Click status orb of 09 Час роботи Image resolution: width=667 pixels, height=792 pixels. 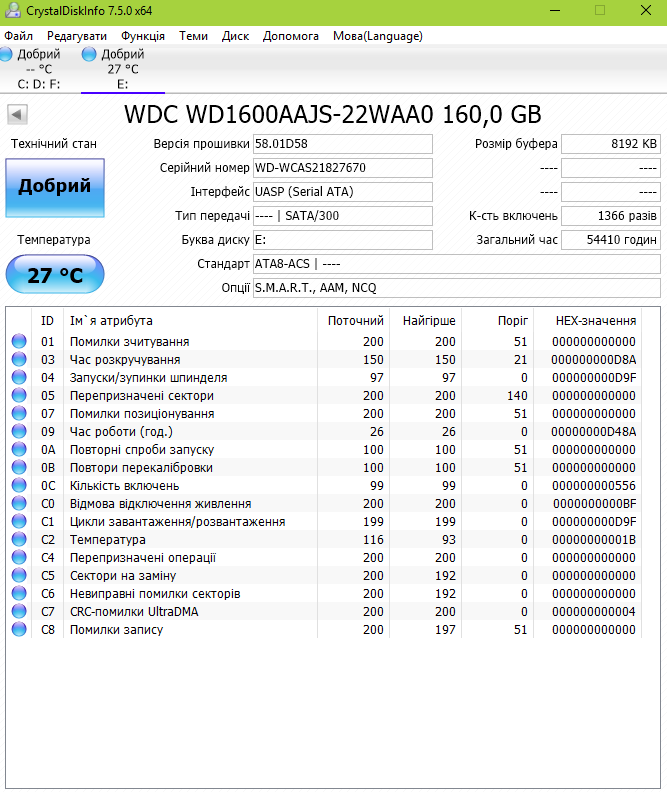[19, 431]
